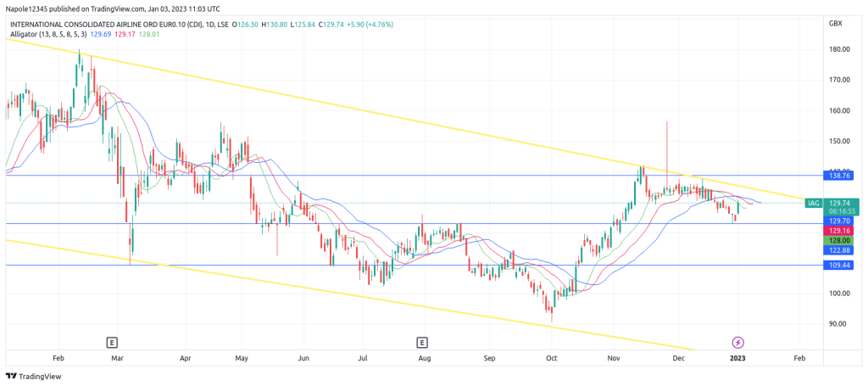Click the Feb label on left of time axis
Image resolution: width=868 pixels, height=386 pixels.
point(57,359)
